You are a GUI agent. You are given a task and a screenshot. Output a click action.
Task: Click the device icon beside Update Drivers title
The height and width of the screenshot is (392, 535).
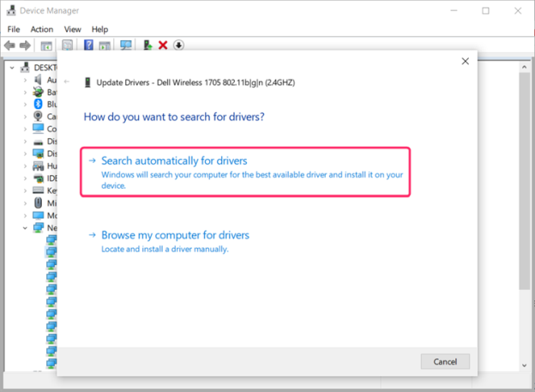coord(87,82)
